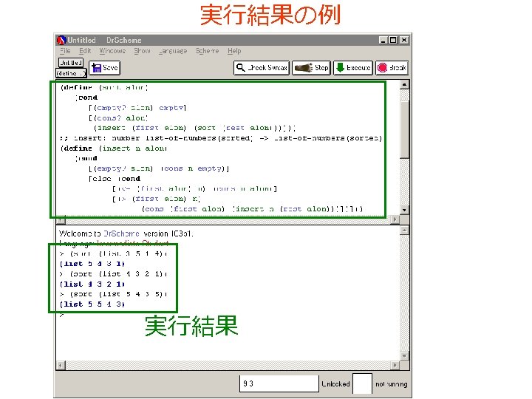
Task: Click up arrow of interactions scrollbar
Action: 404,231
